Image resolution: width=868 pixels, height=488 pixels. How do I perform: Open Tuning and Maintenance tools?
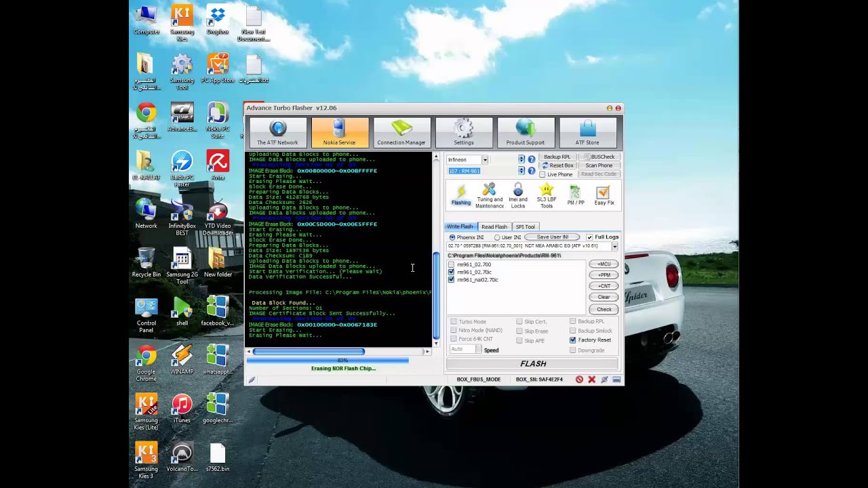[489, 196]
